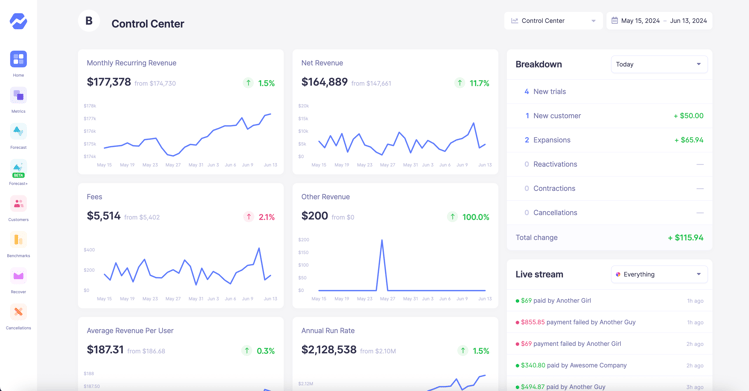Viewport: 749px width, 391px height.
Task: Open the Monthly Recurring Revenue card title
Action: pyautogui.click(x=131, y=63)
